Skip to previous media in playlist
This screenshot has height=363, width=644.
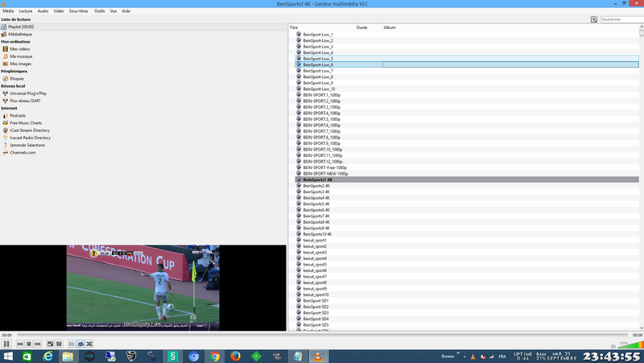(x=20, y=344)
